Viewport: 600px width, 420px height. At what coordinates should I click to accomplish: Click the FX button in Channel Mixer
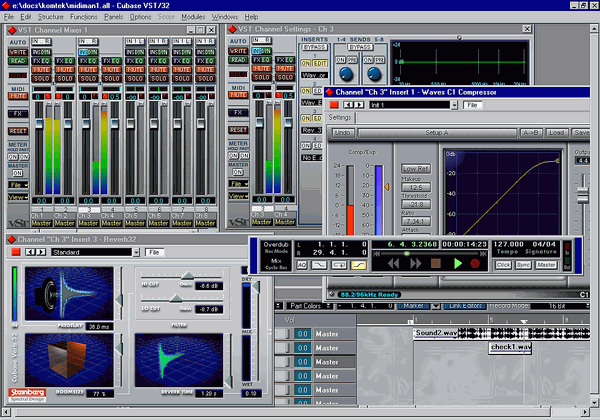pyautogui.click(x=18, y=113)
